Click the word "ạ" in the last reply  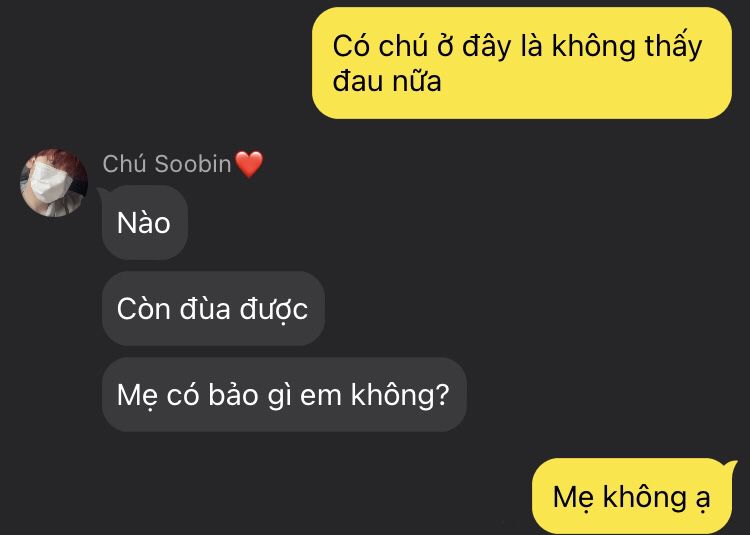click(702, 499)
